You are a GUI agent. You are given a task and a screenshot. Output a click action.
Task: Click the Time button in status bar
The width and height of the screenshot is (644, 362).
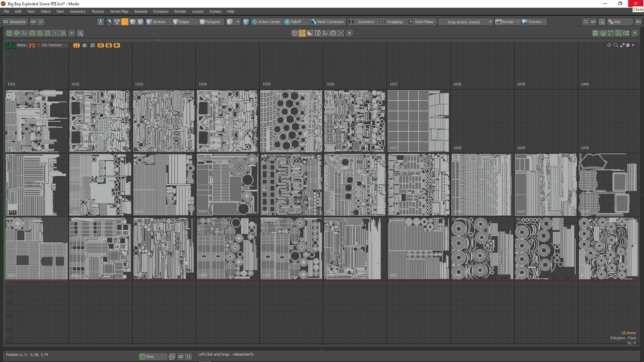click(153, 357)
